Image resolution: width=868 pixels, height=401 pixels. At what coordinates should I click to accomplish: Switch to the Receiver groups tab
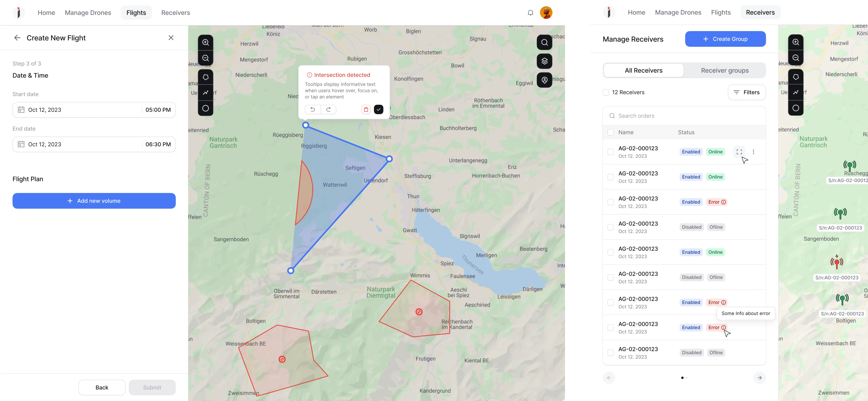coord(724,70)
